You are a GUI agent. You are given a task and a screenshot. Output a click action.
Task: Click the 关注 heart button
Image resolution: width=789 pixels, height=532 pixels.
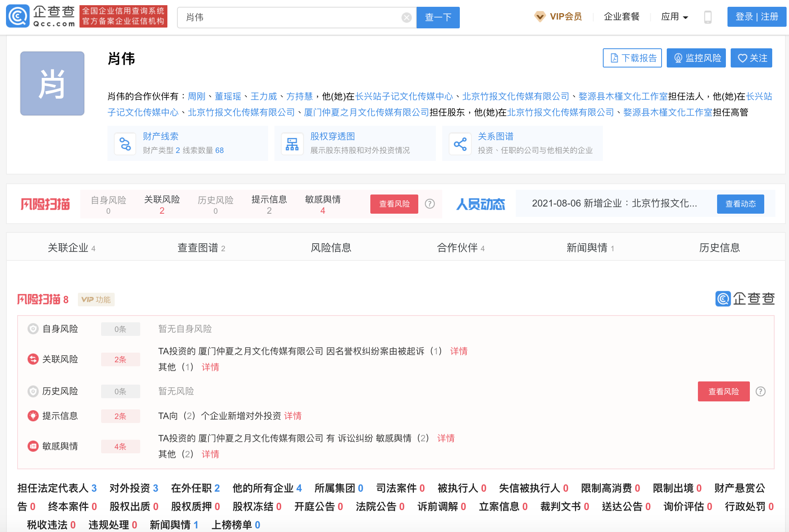pyautogui.click(x=751, y=58)
